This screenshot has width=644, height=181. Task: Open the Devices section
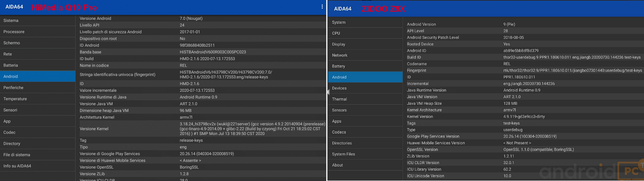tap(365, 88)
